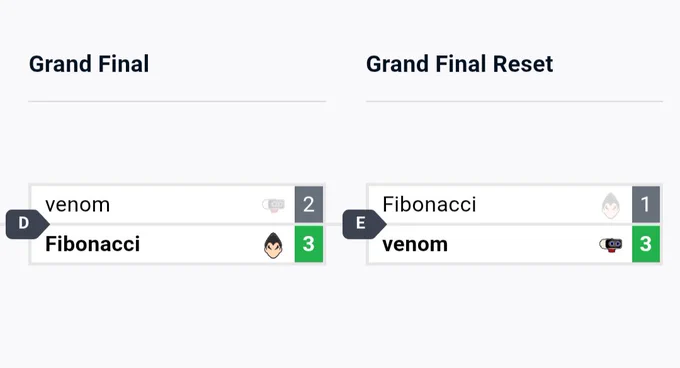The width and height of the screenshot is (680, 368).
Task: Click the divider line under Grand Final heading
Action: tap(177, 101)
